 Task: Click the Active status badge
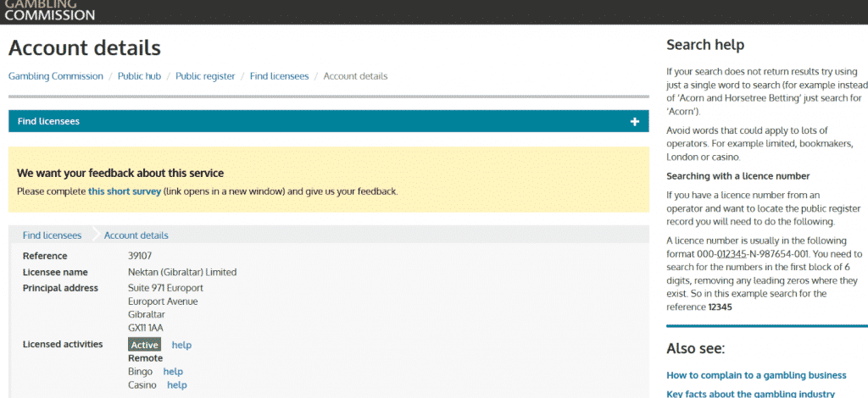tap(144, 345)
